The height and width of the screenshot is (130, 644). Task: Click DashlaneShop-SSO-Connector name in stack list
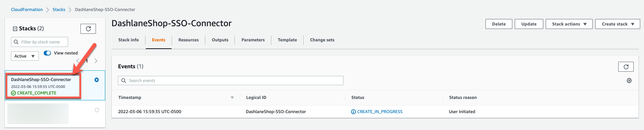41,80
